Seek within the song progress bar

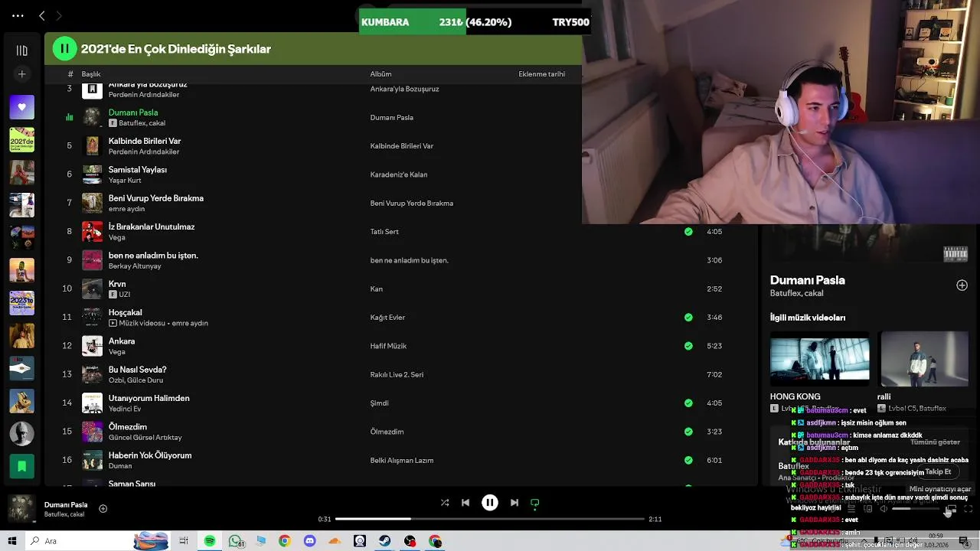click(490, 519)
